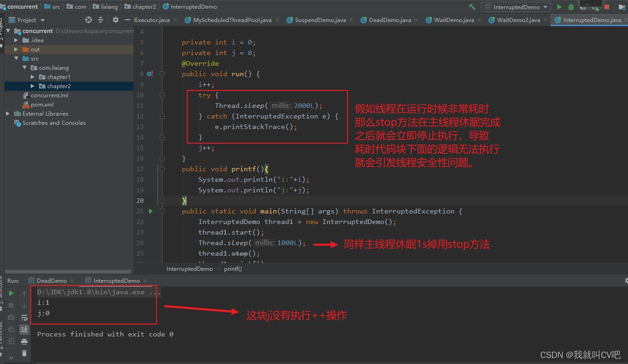Toggle soft-wrap in Run console
628x364 pixels.
point(24,317)
